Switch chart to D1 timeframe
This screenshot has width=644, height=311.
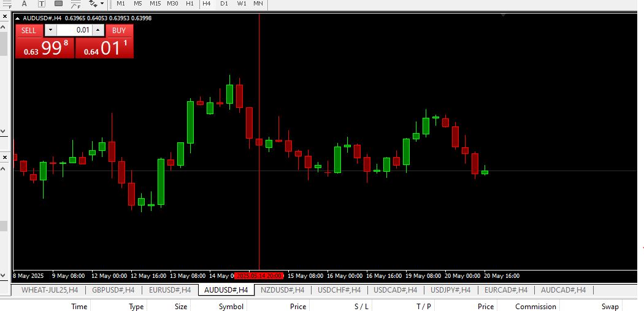[224, 3]
